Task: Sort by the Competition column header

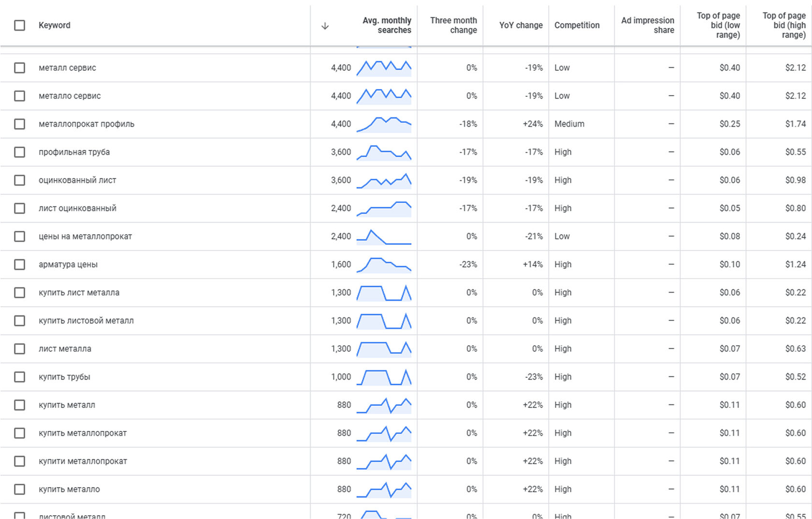Action: coord(577,25)
